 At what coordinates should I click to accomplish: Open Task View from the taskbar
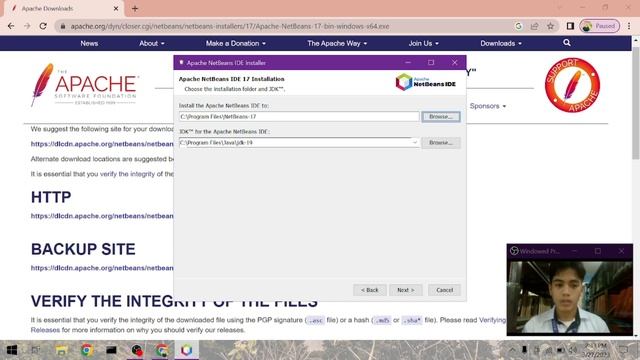[36, 350]
